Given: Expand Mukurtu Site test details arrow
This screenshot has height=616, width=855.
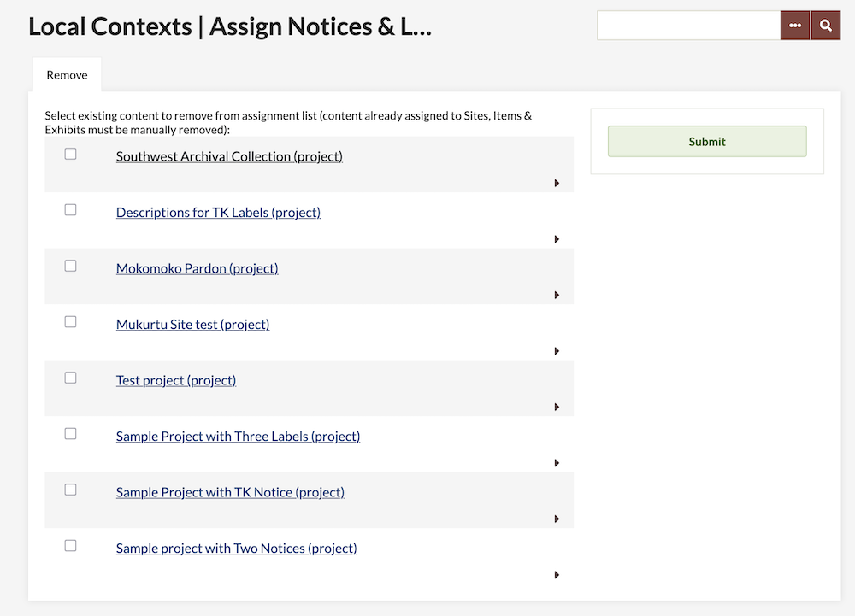Looking at the screenshot, I should point(557,351).
